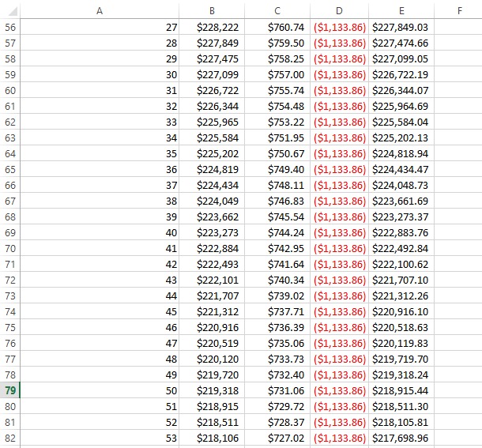Click cell with $760.74
The image size is (482, 448).
(277, 27)
